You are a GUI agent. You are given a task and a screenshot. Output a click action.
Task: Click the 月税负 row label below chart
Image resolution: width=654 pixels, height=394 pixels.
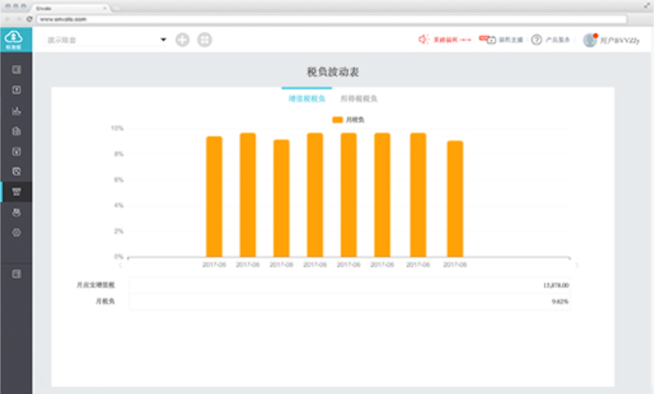(x=105, y=301)
